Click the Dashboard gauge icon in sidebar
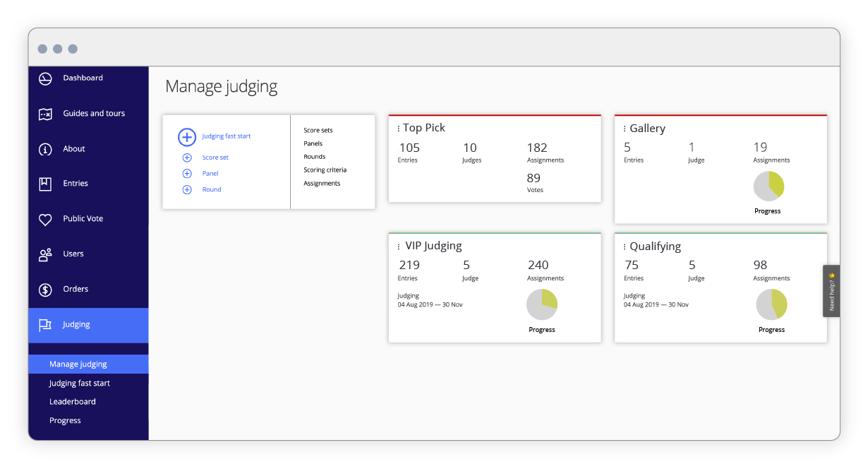 45,78
